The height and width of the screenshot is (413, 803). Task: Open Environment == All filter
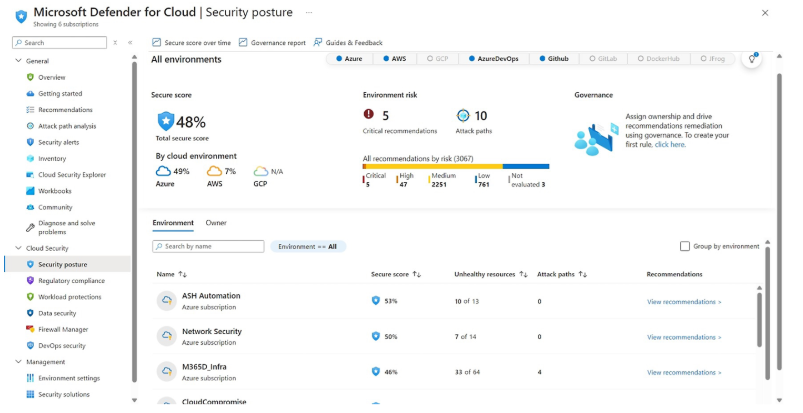308,246
